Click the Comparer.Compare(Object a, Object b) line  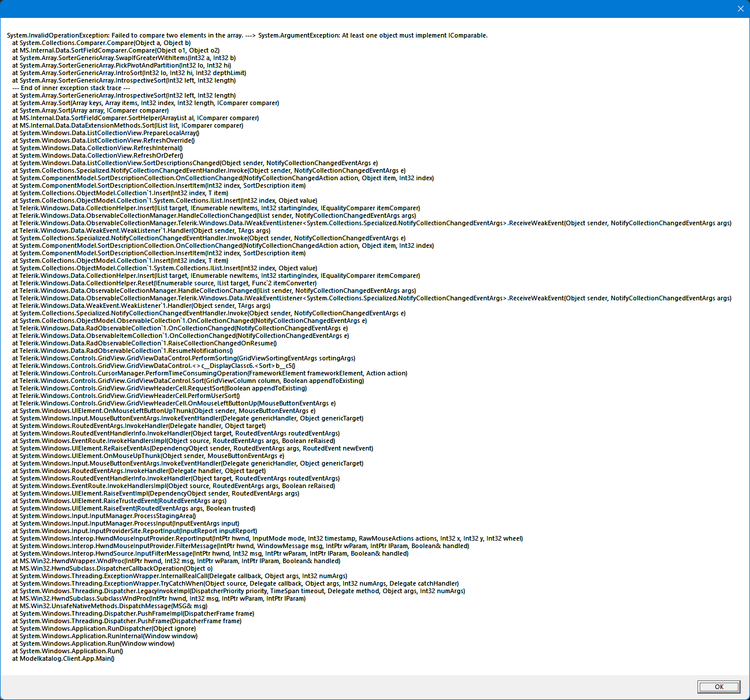pyautogui.click(x=102, y=43)
